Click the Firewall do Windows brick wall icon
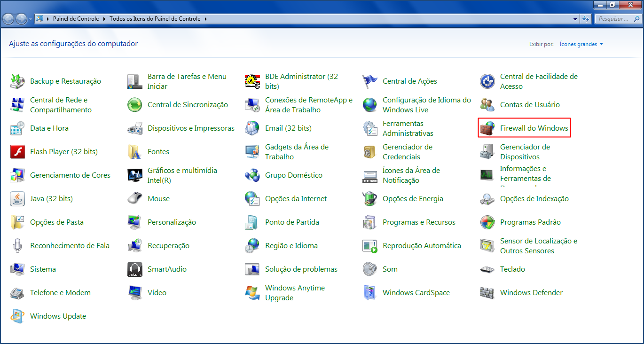This screenshot has height=344, width=644. coord(487,128)
